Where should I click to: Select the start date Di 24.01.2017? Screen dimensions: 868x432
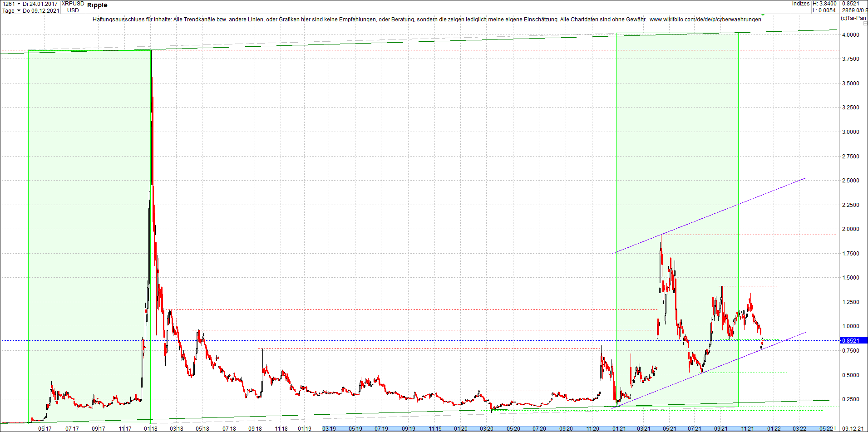tap(40, 3)
